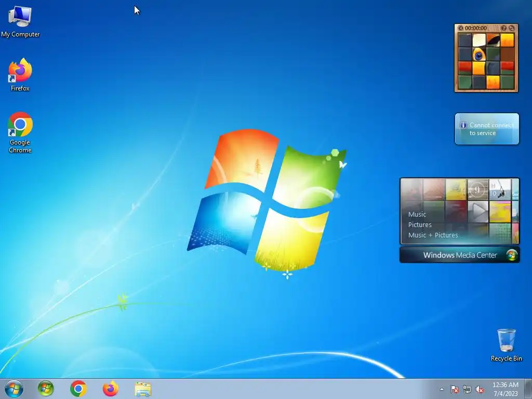Select Music + Pictures in the Media Center gadget
This screenshot has height=399, width=532.
(433, 235)
